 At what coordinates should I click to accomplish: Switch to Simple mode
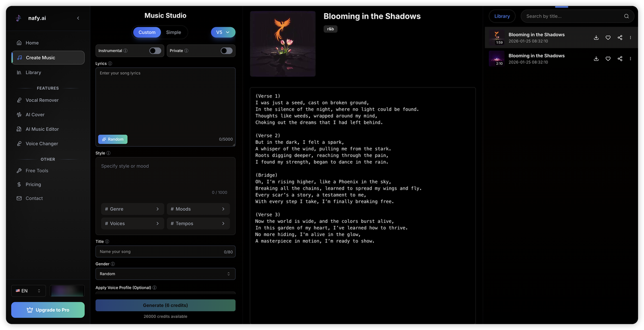174,32
